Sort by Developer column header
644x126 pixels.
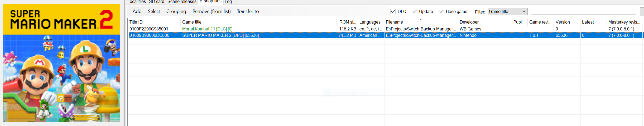tap(485, 22)
